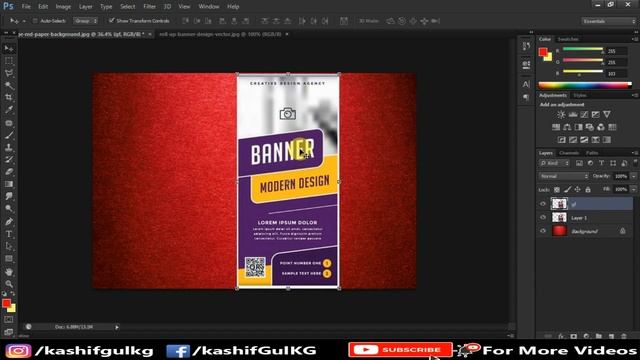Image resolution: width=640 pixels, height=360 pixels.
Task: Click the delete layer trash icon
Action: click(624, 336)
